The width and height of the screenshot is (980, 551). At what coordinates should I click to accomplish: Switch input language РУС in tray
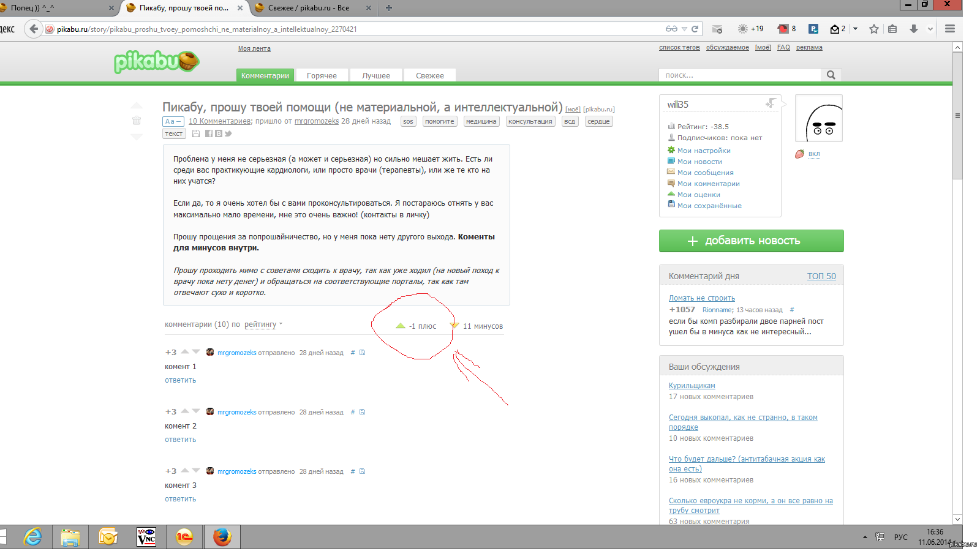pyautogui.click(x=900, y=537)
